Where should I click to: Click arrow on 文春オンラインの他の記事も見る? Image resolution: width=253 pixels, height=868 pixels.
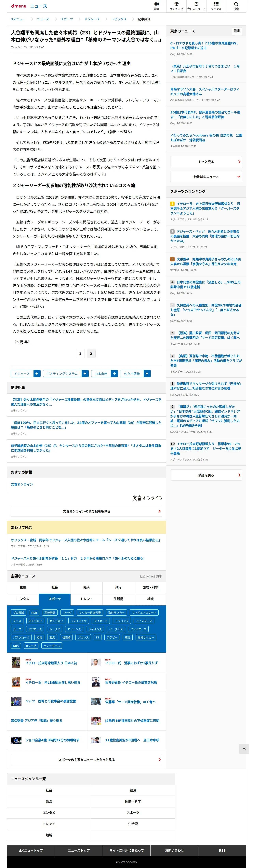pyautogui.click(x=160, y=511)
